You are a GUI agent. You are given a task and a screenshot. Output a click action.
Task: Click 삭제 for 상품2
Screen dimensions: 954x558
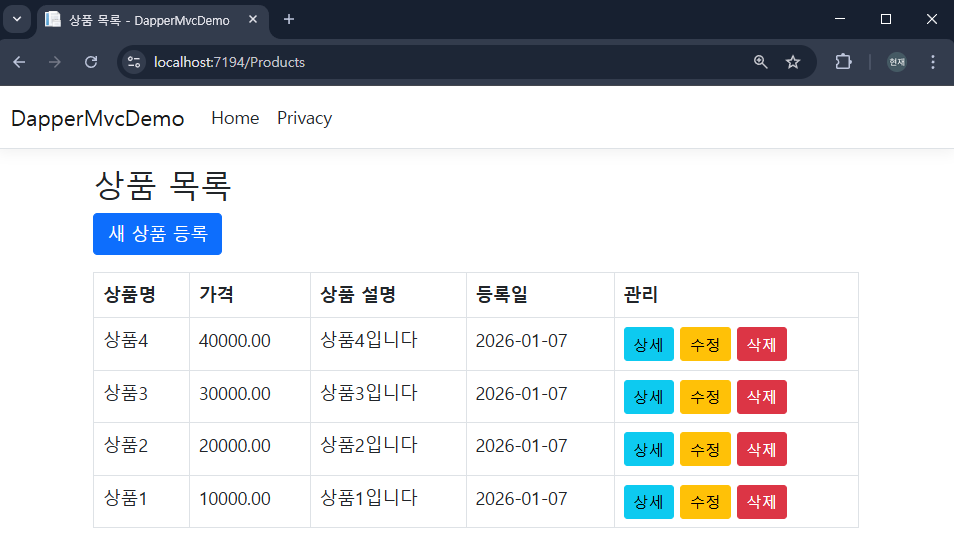761,449
